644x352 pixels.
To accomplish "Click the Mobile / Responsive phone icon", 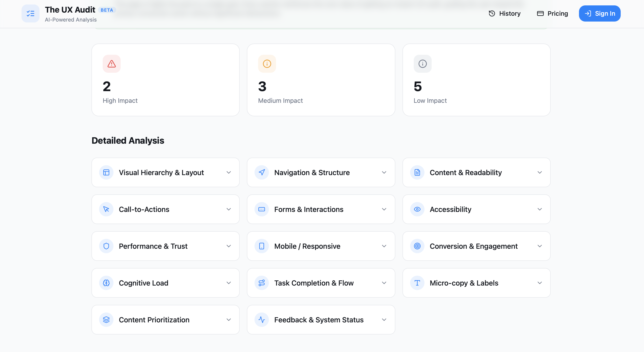I will [x=261, y=246].
